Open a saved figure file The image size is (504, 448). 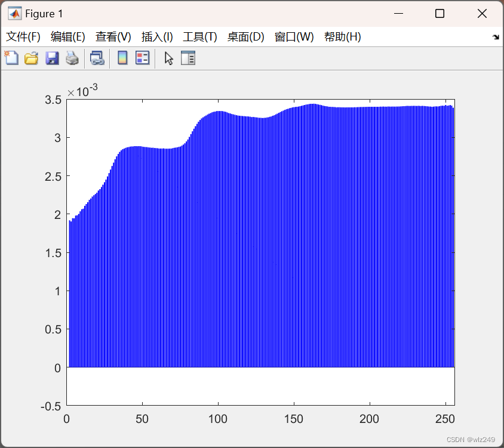coord(31,58)
